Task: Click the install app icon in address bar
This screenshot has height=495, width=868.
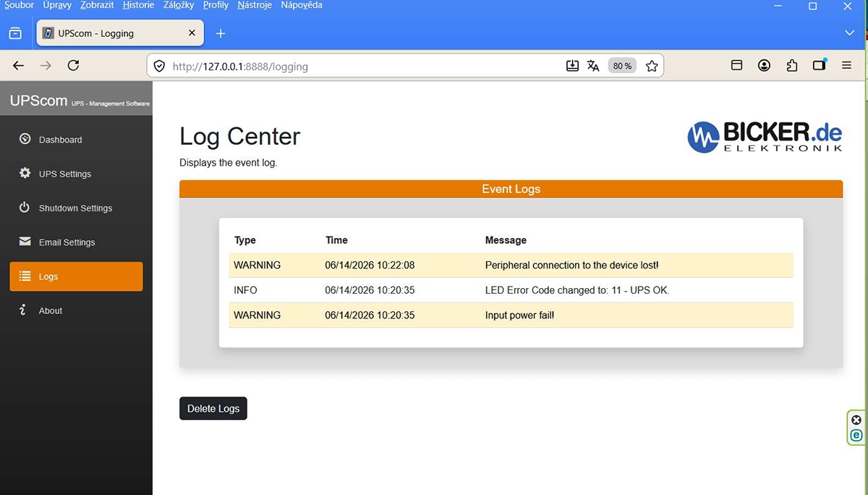Action: [572, 66]
